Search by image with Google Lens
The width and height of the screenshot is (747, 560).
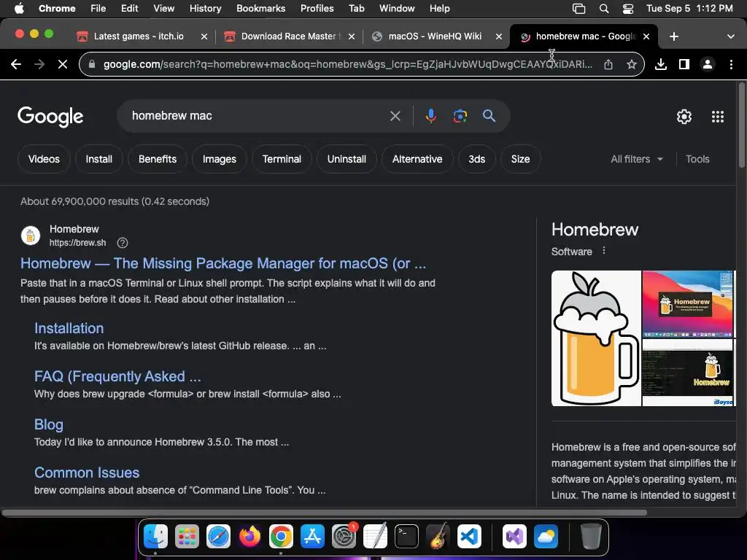pyautogui.click(x=460, y=116)
